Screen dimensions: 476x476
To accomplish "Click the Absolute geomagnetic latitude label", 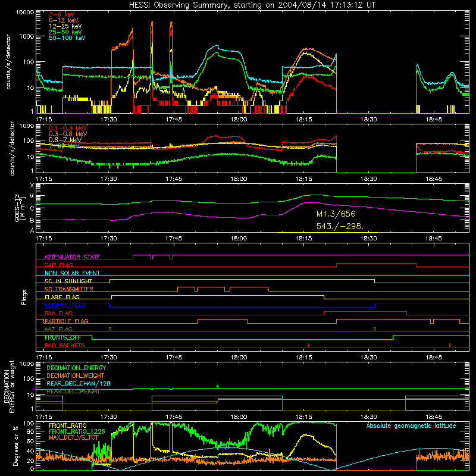I will coord(411,426).
